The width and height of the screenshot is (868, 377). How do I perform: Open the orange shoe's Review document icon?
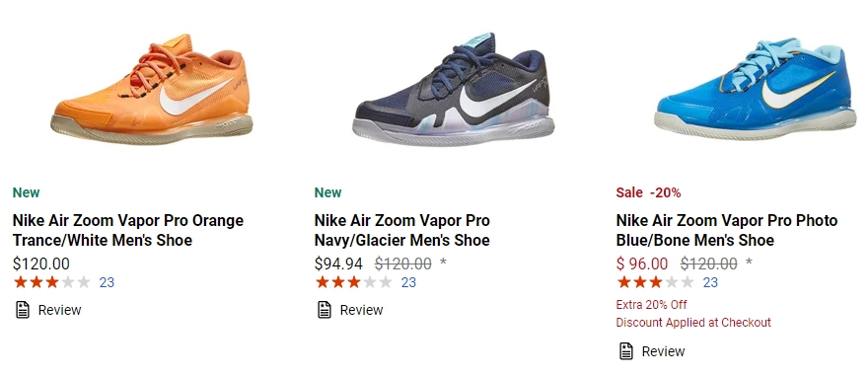(22, 310)
